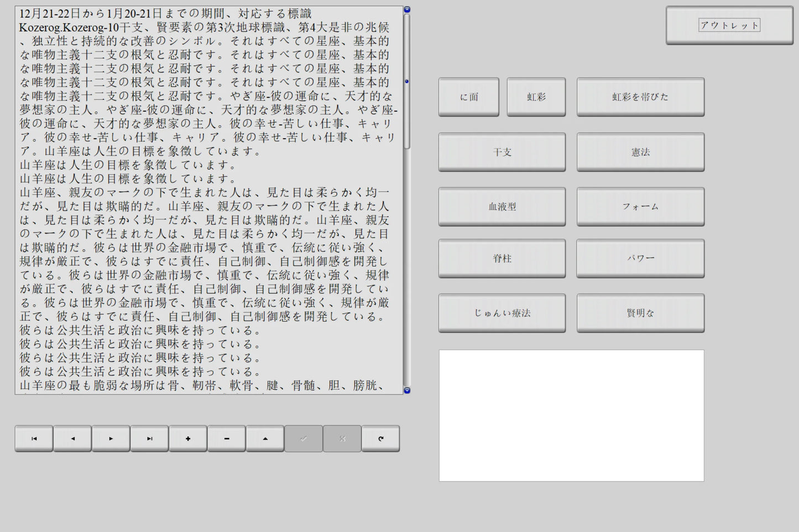
Task: Click the アウトレット button
Action: click(729, 25)
